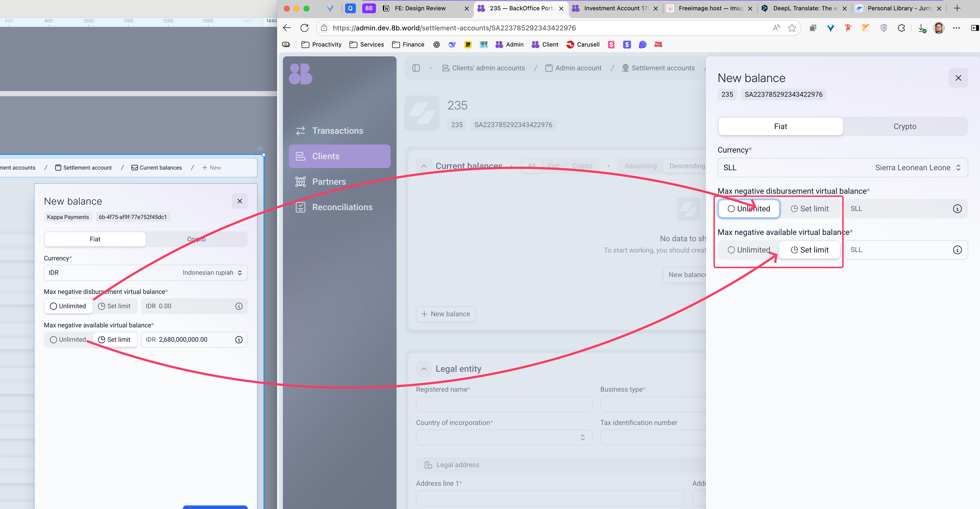This screenshot has height=509, width=980.
Task: Open the browser downloads icon
Action: (x=922, y=28)
